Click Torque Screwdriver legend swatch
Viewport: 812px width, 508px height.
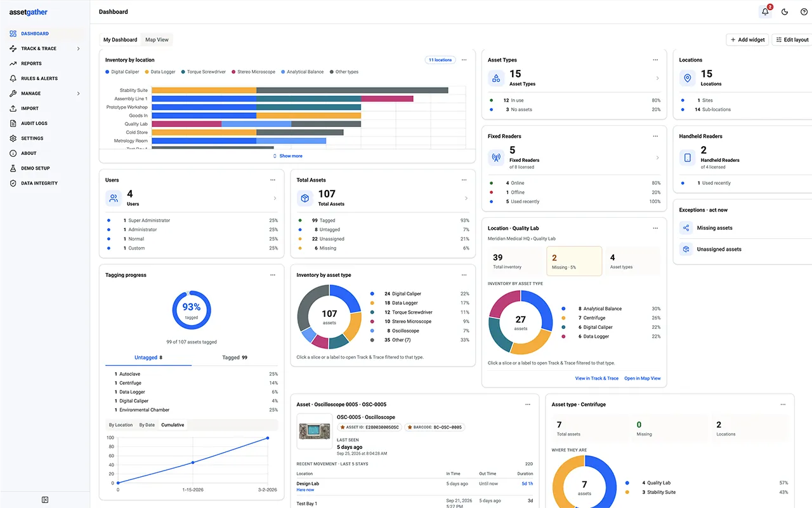pos(183,72)
